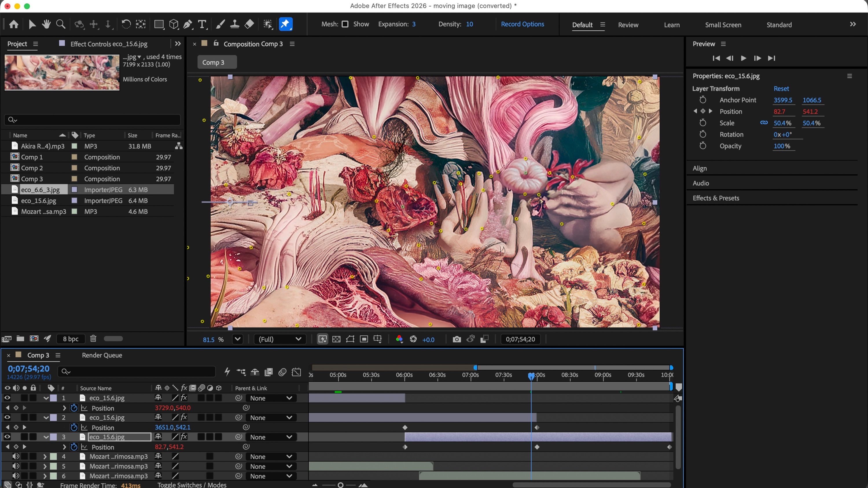868x488 pixels.
Task: Click the Record Options link
Action: pos(522,24)
